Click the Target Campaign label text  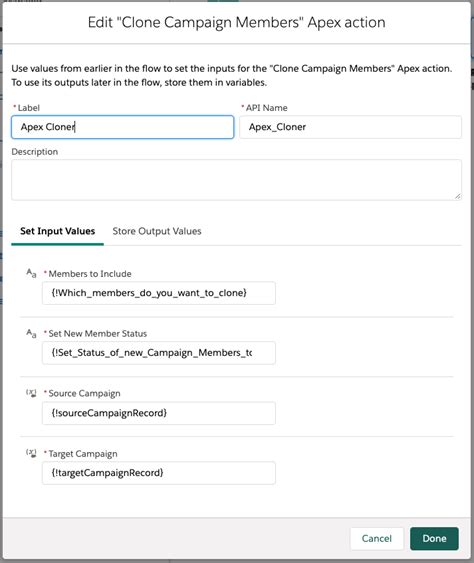[83, 453]
